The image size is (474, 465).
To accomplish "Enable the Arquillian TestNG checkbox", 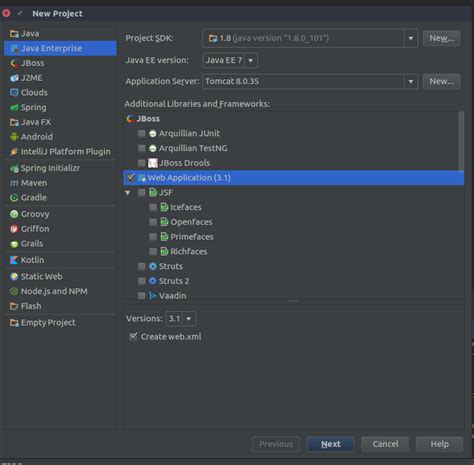I will pyautogui.click(x=142, y=148).
